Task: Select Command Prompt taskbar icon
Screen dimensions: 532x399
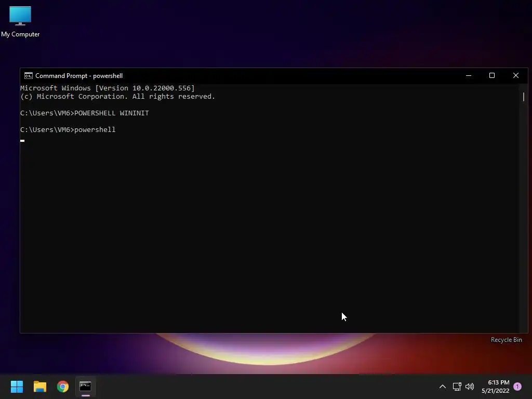Action: (86, 387)
